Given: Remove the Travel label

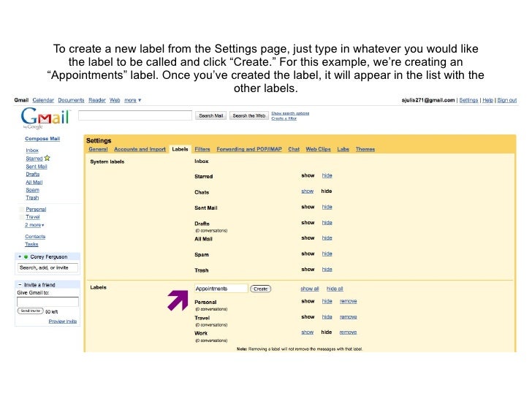Looking at the screenshot, I should tap(348, 316).
